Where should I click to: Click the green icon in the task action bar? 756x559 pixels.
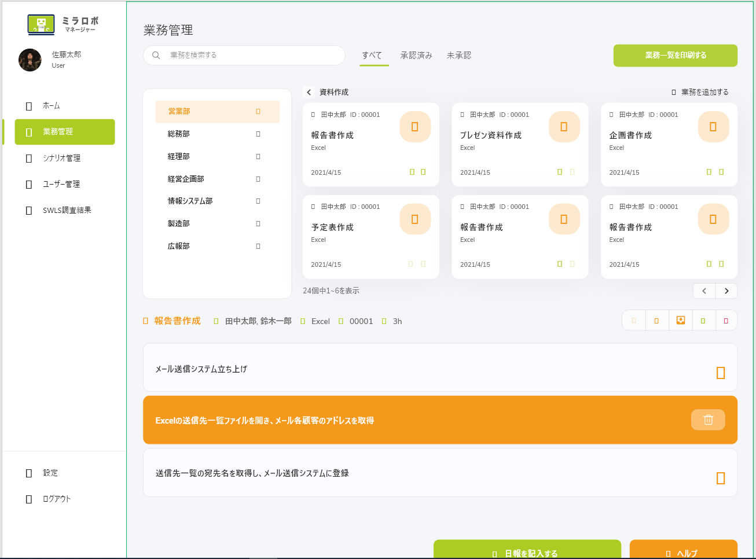click(x=703, y=319)
